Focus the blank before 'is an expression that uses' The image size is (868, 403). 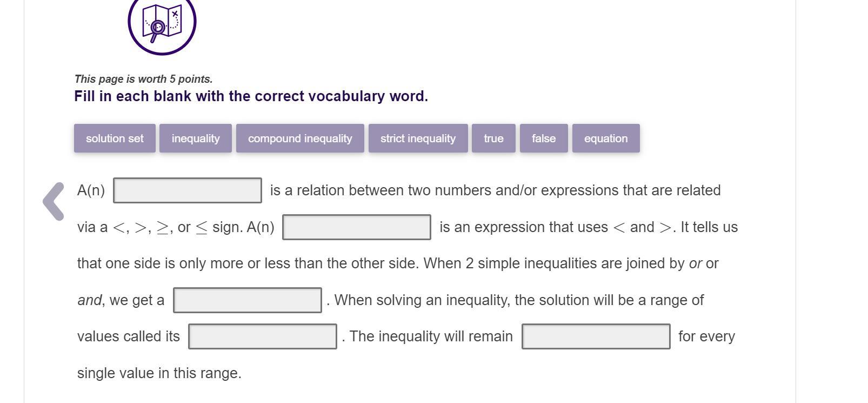pos(357,227)
